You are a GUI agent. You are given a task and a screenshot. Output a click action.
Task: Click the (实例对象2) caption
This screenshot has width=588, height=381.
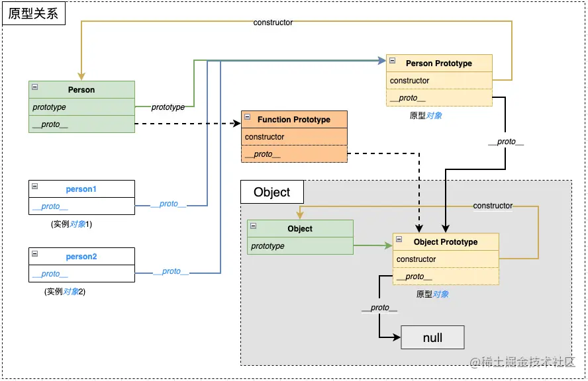[64, 292]
